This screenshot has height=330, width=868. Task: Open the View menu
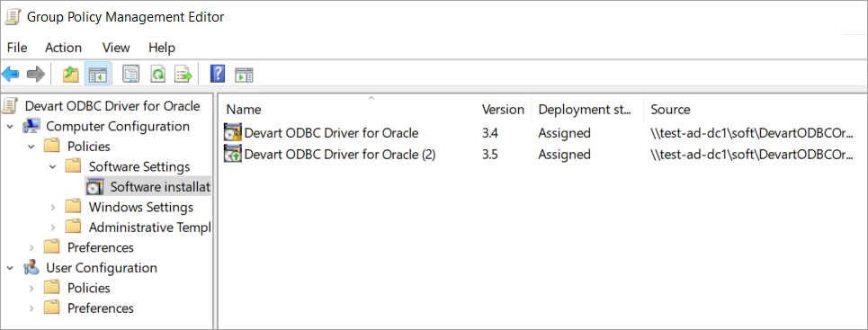coord(116,48)
